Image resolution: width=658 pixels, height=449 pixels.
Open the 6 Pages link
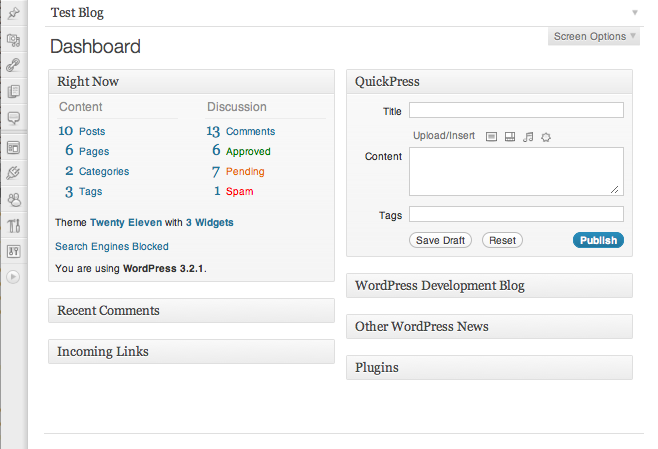coord(87,151)
